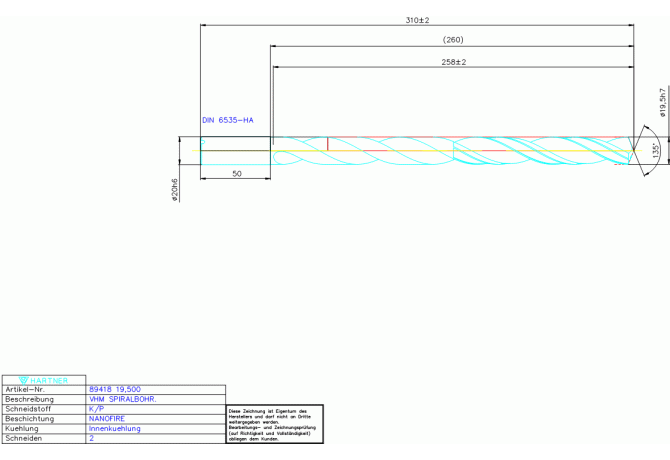The image size is (670, 460).
Task: Click the ownership disclaimer text box
Action: 274,424
